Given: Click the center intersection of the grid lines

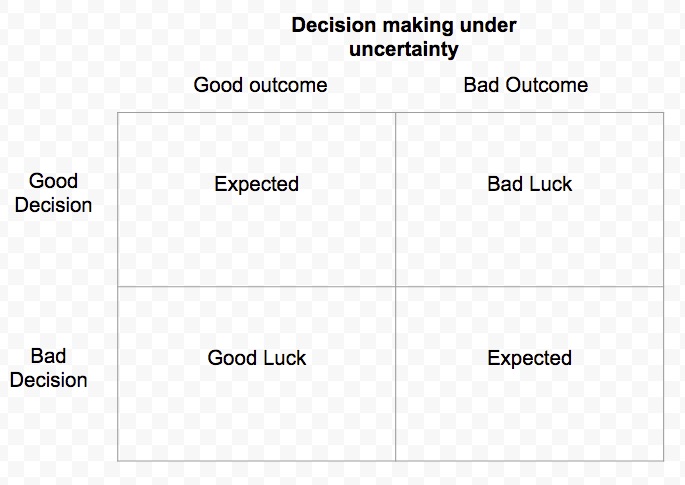Looking at the screenshot, I should point(396,287).
